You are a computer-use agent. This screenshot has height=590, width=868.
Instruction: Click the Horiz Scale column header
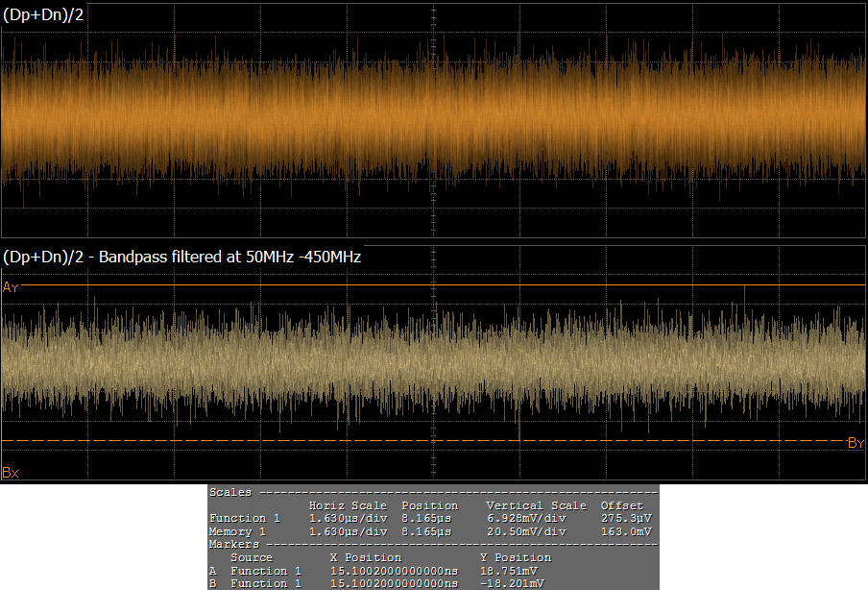[348, 505]
